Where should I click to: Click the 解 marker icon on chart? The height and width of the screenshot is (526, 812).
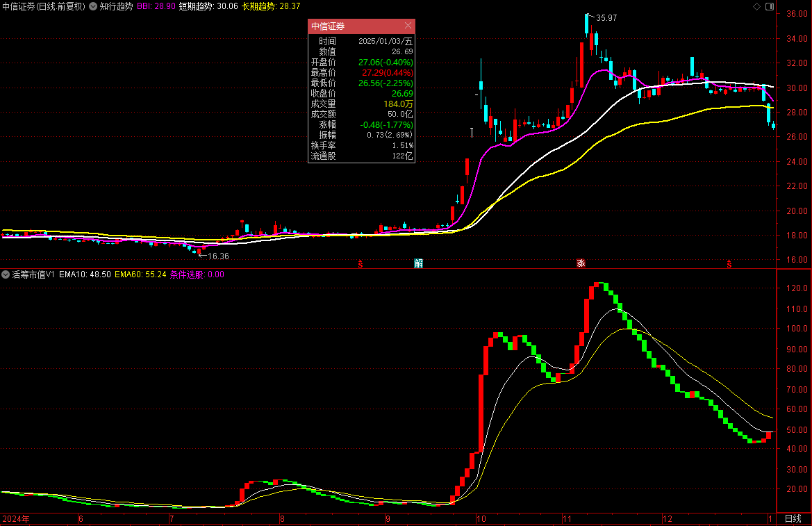coord(418,263)
